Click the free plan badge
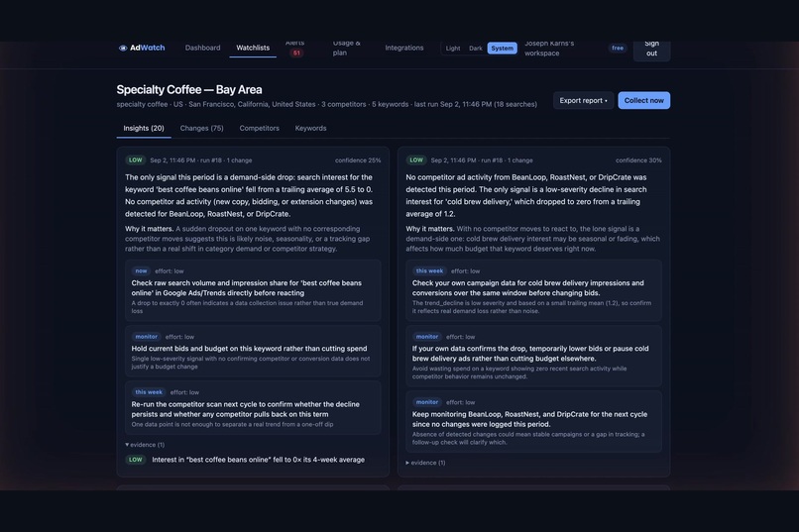 point(618,48)
